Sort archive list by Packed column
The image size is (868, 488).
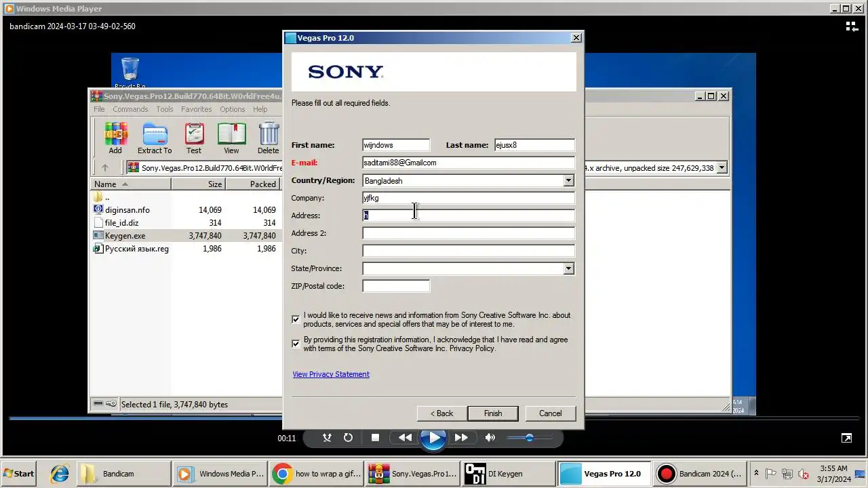click(x=252, y=184)
